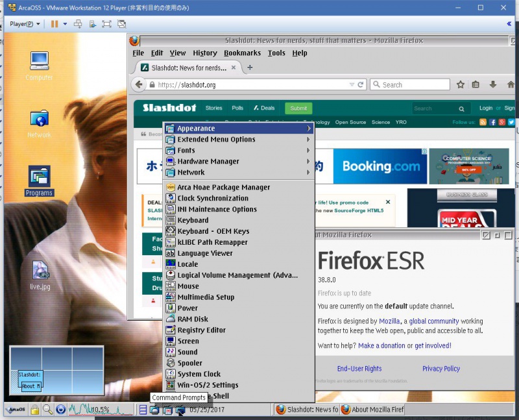Open the History menu

(x=205, y=53)
